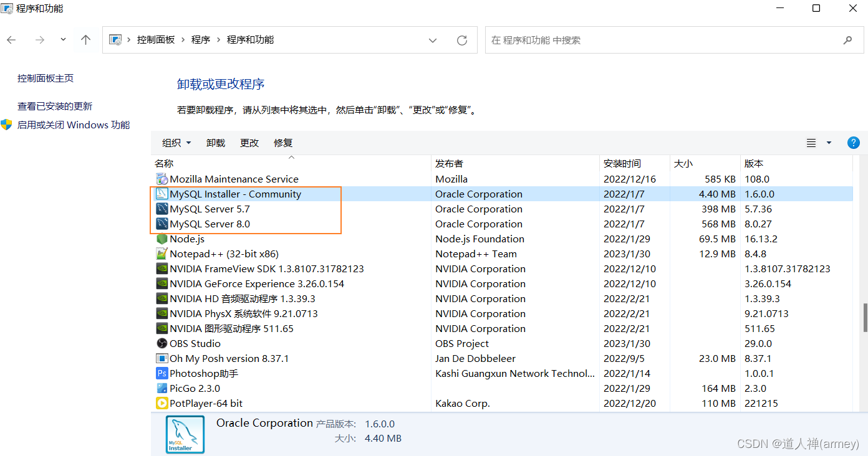Click the NVIDIA PhysX 系统软件 icon
The width and height of the screenshot is (868, 456).
(162, 314)
